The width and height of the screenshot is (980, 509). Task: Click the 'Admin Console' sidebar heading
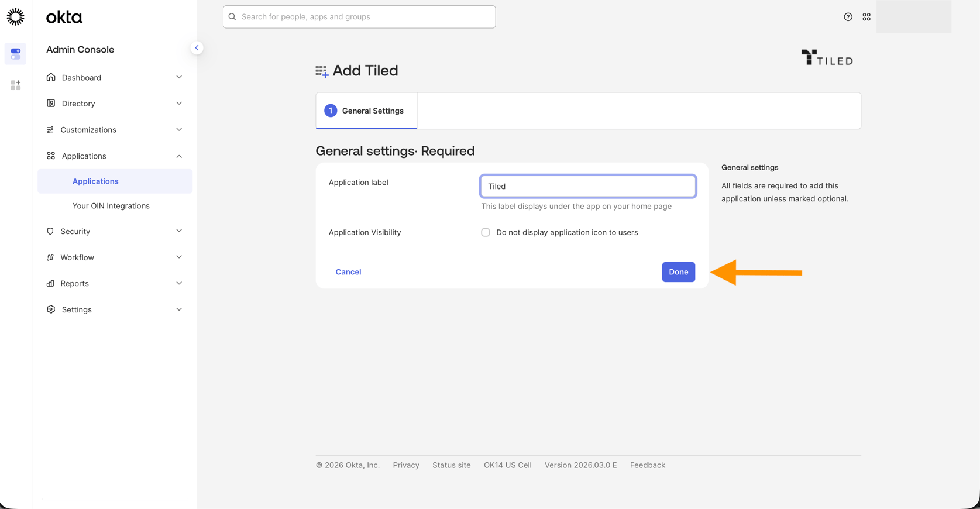tap(80, 50)
